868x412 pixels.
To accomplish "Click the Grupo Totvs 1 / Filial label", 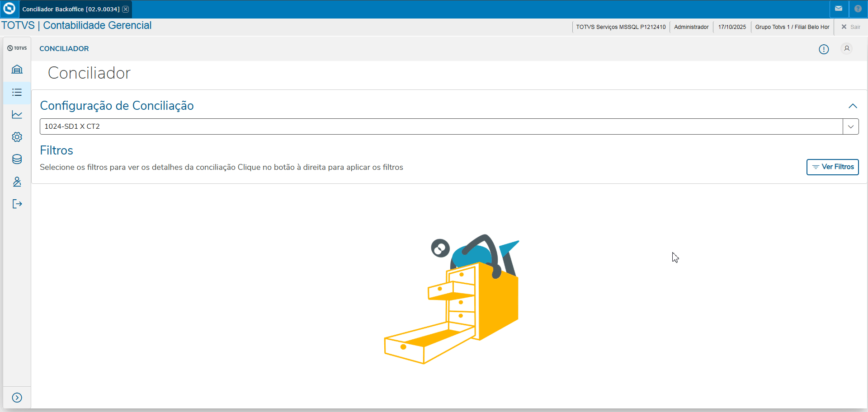I will point(792,27).
